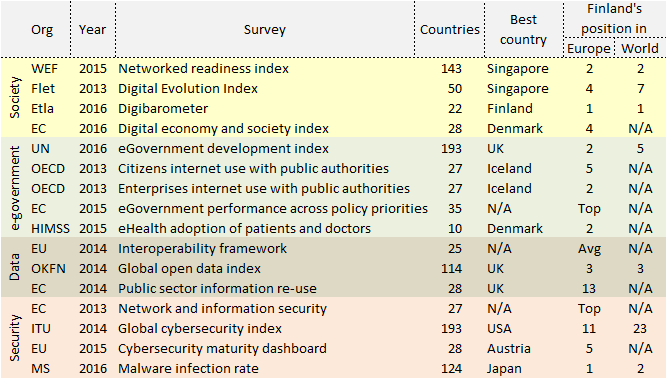
Task: Select the HIMSS organization cell
Action: (x=50, y=229)
